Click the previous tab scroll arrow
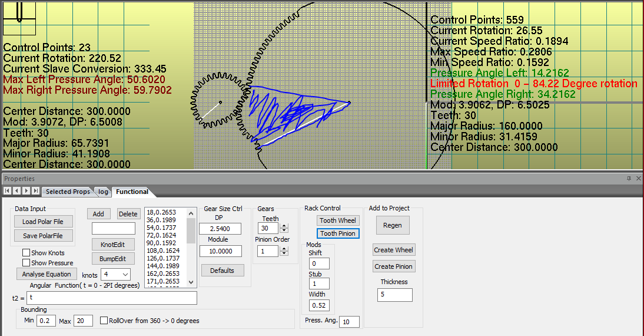Viewport: 644px width, 336px height. pyautogui.click(x=16, y=191)
